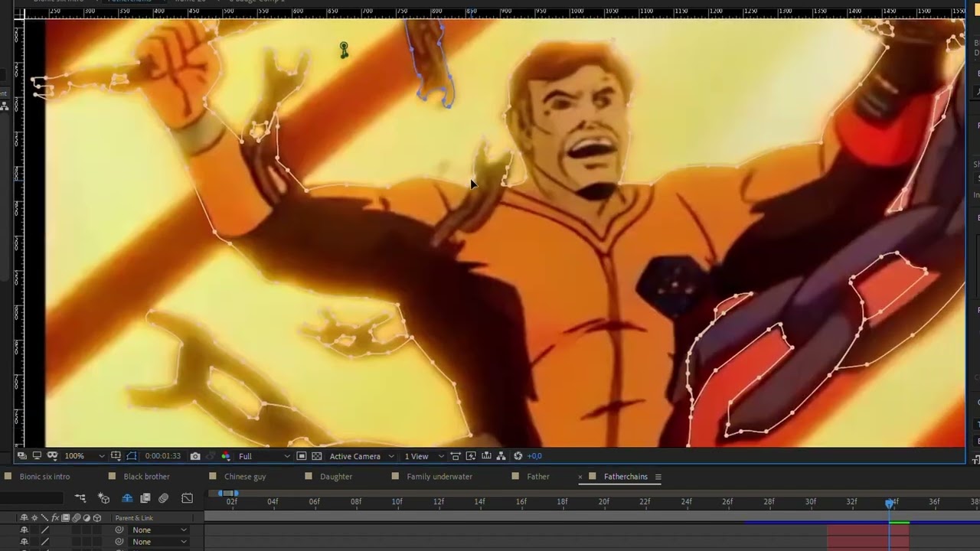Click the current time 0:00:01:33 field
Screen dimensions: 980x551
pos(162,456)
